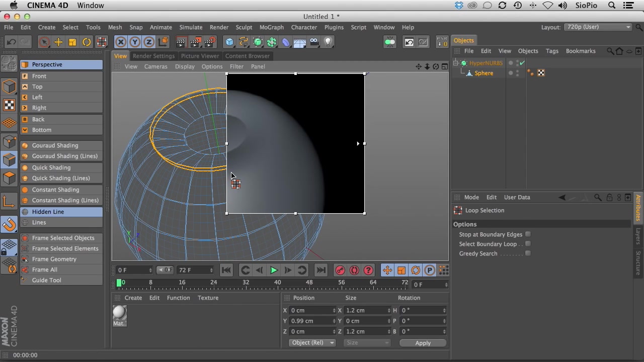Activate the Scale tool in top toolbar
This screenshot has width=644, height=362.
click(72, 42)
